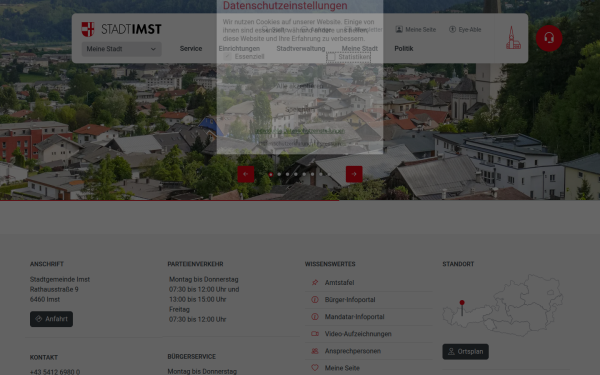Click the pin icon beside Amtstafel

[315, 282]
